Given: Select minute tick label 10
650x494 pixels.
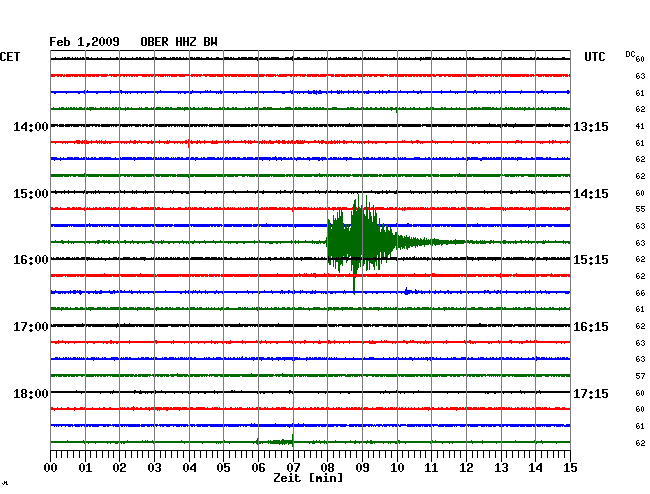Looking at the screenshot, I should point(397,468).
